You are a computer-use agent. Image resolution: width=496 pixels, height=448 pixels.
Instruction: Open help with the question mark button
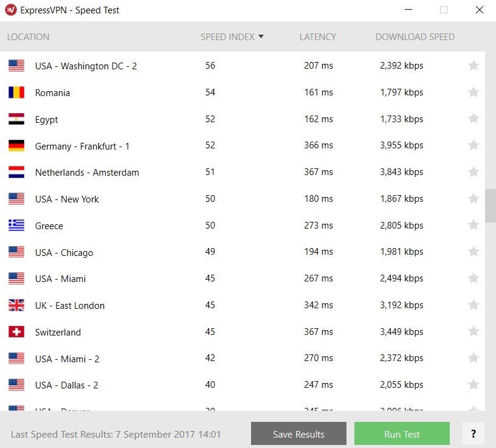[x=474, y=433]
